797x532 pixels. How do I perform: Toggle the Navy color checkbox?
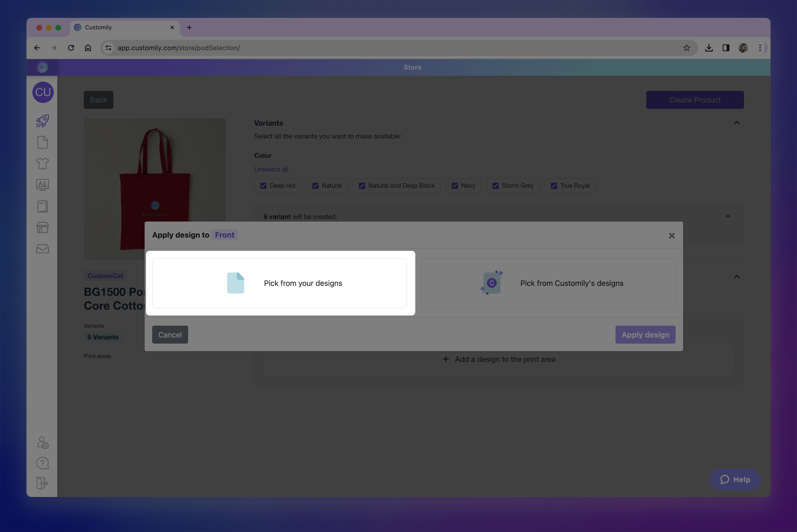pos(455,186)
